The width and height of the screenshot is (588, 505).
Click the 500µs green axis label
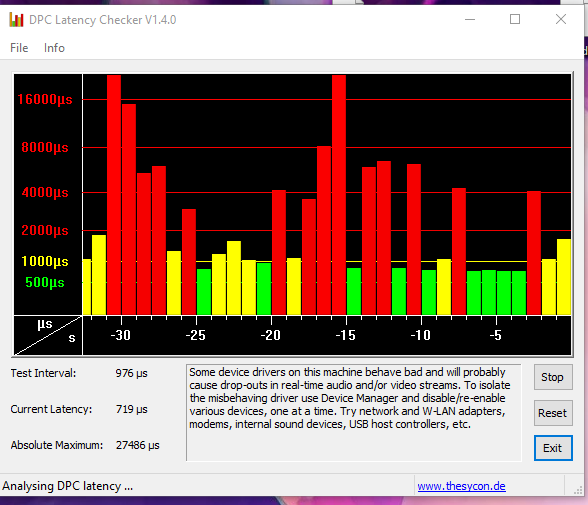(45, 282)
